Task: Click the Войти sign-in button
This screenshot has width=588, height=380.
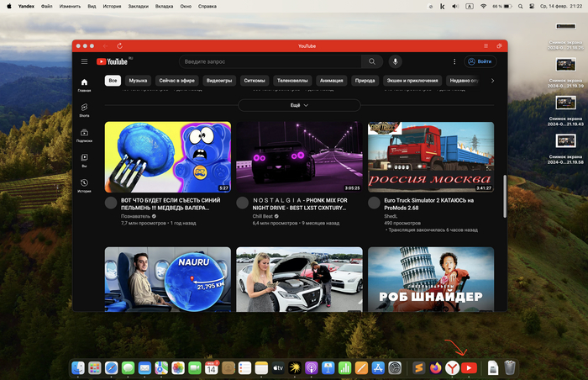Action: 480,61
